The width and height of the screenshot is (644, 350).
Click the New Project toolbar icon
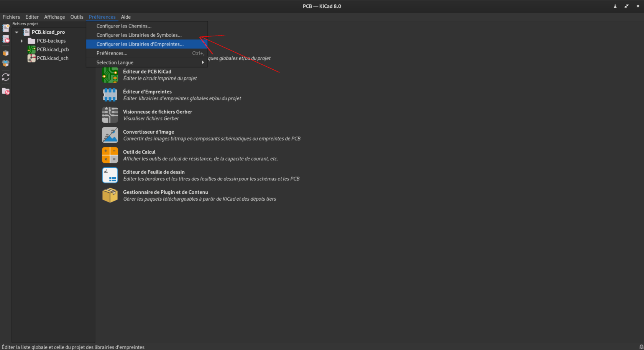(x=6, y=28)
